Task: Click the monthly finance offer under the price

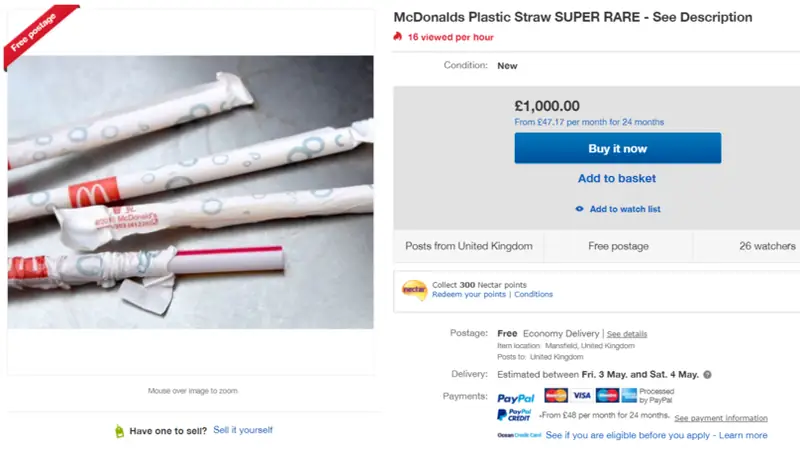Action: coord(589,122)
